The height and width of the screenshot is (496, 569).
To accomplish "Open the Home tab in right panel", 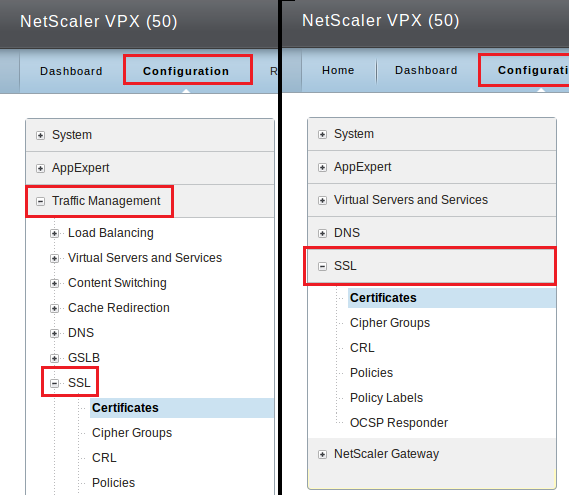I will 338,70.
